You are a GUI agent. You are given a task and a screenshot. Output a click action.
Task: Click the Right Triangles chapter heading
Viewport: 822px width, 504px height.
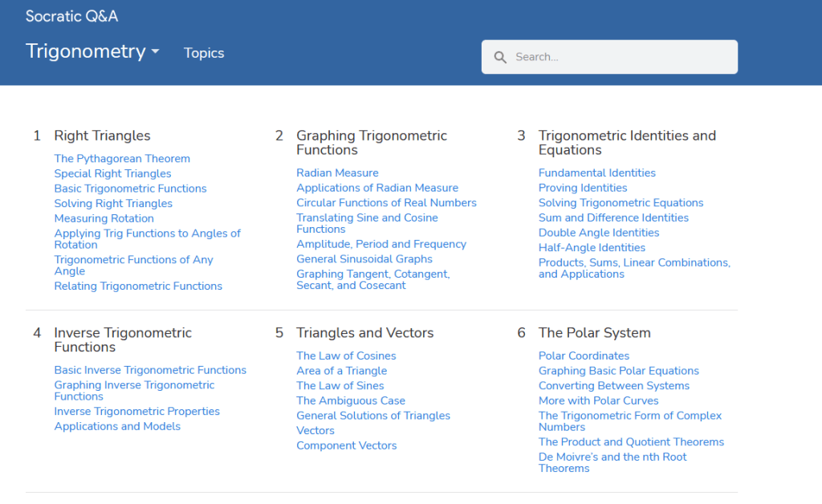tap(102, 136)
